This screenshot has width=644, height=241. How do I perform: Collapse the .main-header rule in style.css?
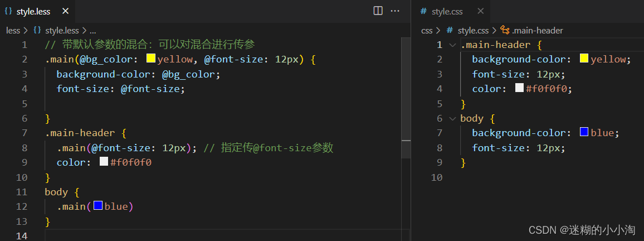(x=452, y=45)
